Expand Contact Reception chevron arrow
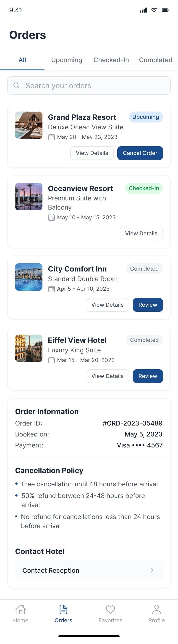Viewport: 178px width, 644px height. [x=152, y=570]
